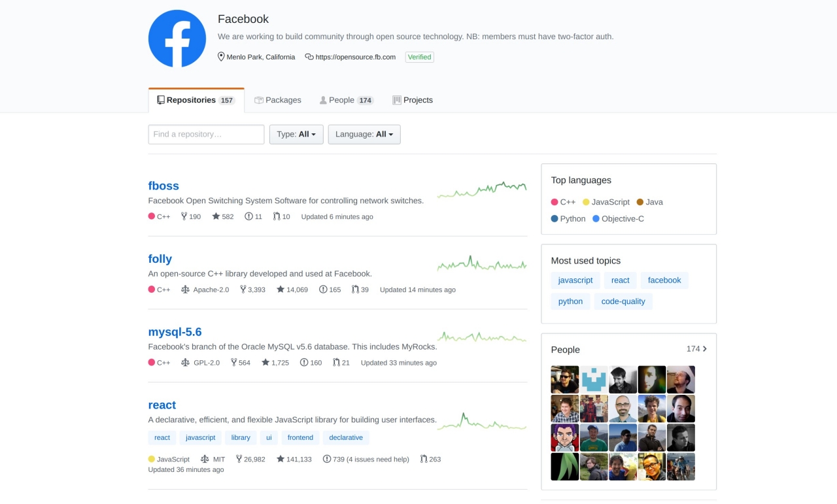The height and width of the screenshot is (504, 837).
Task: Open the fboss activity sparkline graph
Action: point(482,190)
